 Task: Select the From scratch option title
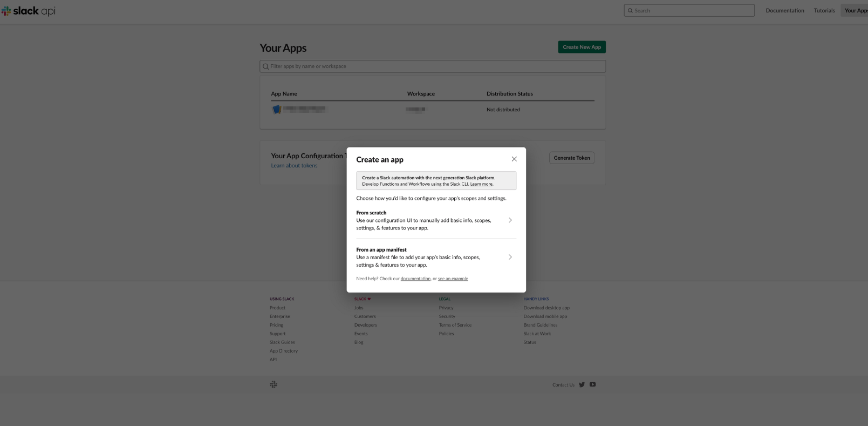point(371,213)
